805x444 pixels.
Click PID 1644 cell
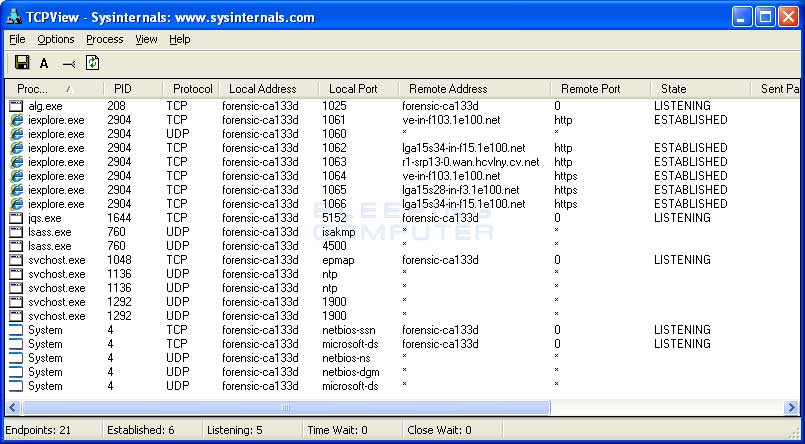(119, 218)
